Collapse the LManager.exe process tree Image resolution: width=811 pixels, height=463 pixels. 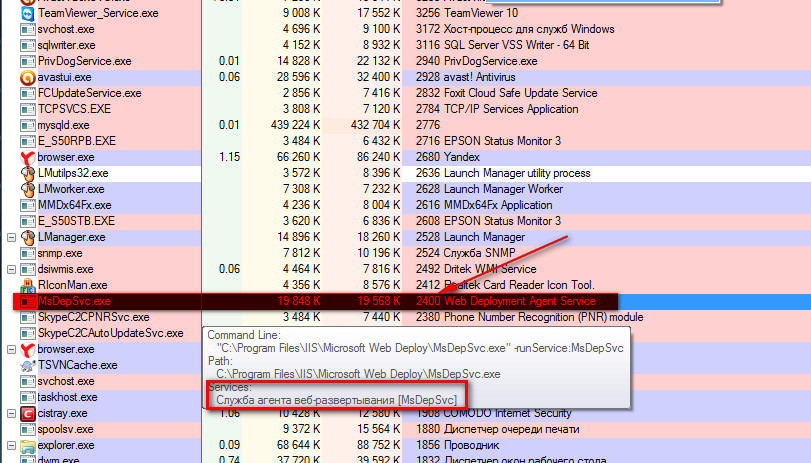(11, 237)
